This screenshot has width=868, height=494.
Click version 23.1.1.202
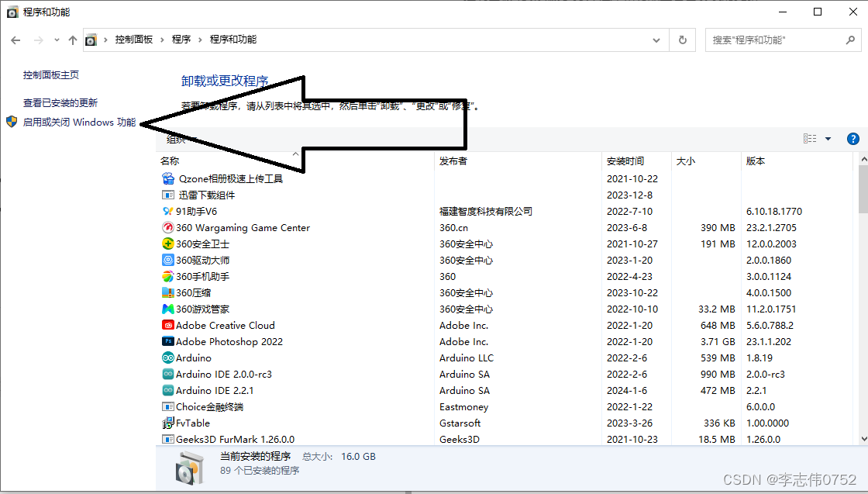(769, 342)
